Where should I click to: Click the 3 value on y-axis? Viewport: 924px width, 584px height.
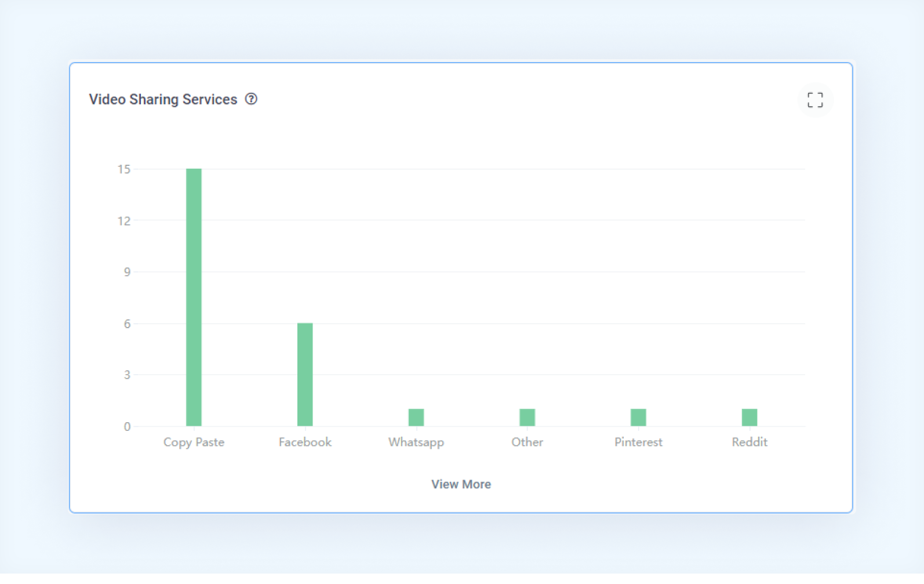[127, 375]
